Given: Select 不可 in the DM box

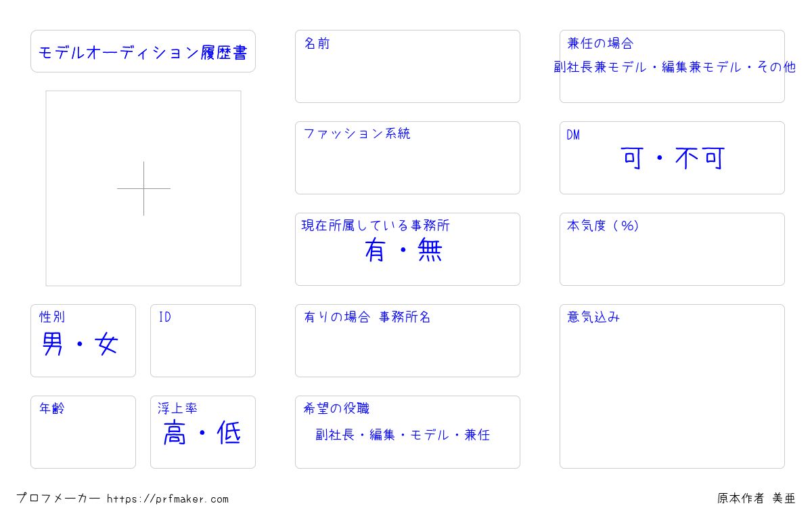Looking at the screenshot, I should pyautogui.click(x=700, y=158).
